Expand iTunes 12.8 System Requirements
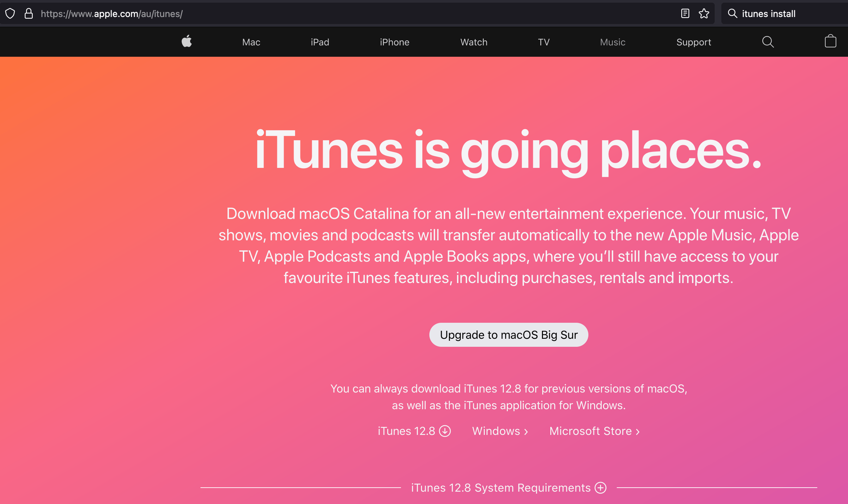The width and height of the screenshot is (848, 504). pos(600,488)
